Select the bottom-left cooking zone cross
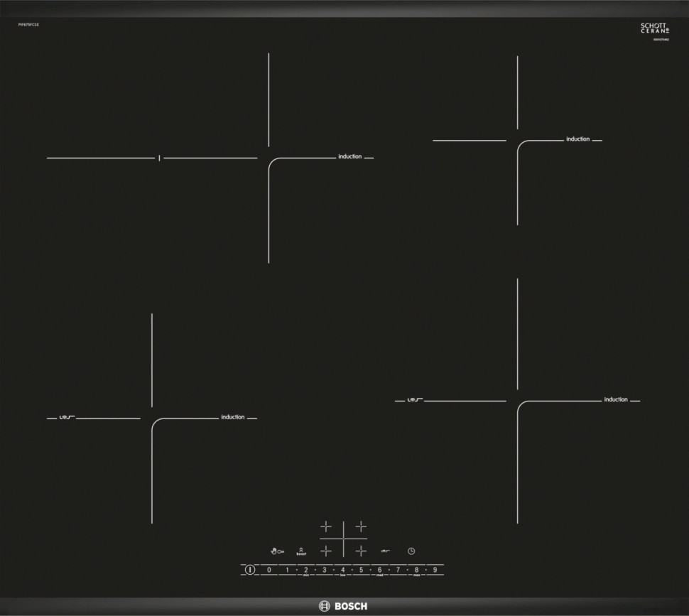 point(325,551)
